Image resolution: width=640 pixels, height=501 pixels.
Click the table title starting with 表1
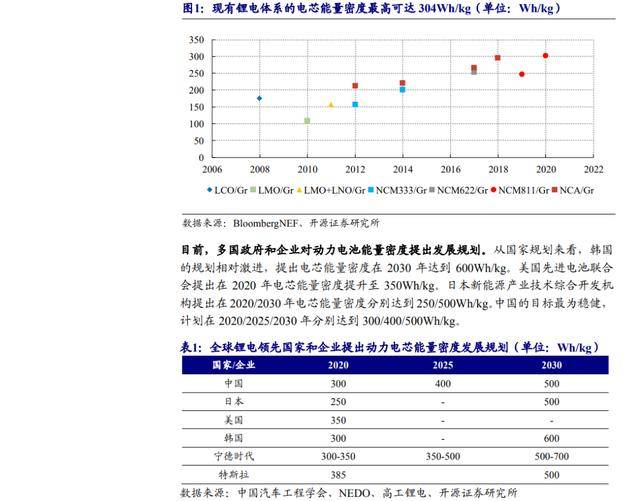[390, 347]
